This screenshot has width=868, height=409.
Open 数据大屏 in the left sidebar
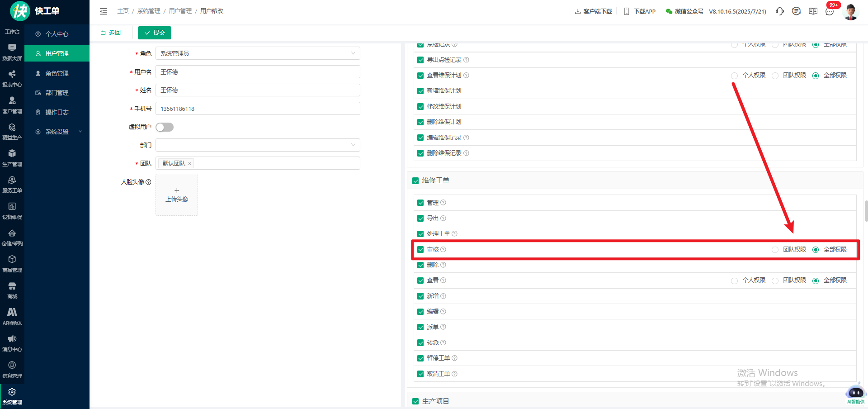pos(12,52)
